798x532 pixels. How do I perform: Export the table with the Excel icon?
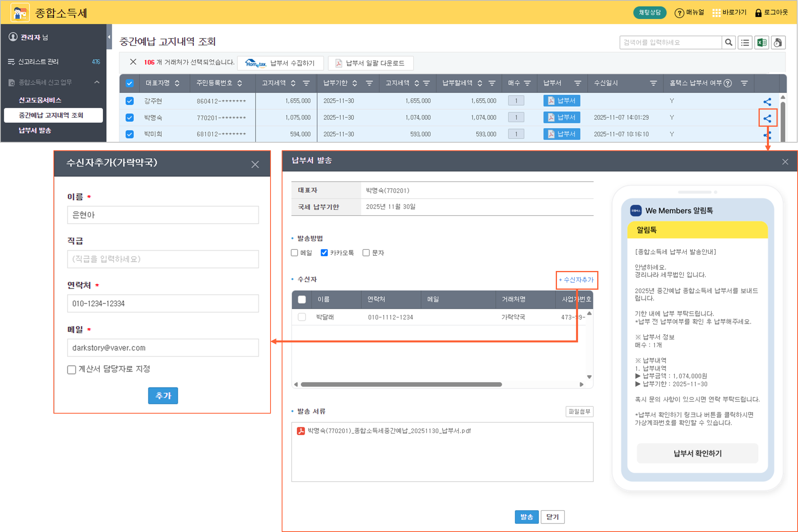click(x=762, y=43)
